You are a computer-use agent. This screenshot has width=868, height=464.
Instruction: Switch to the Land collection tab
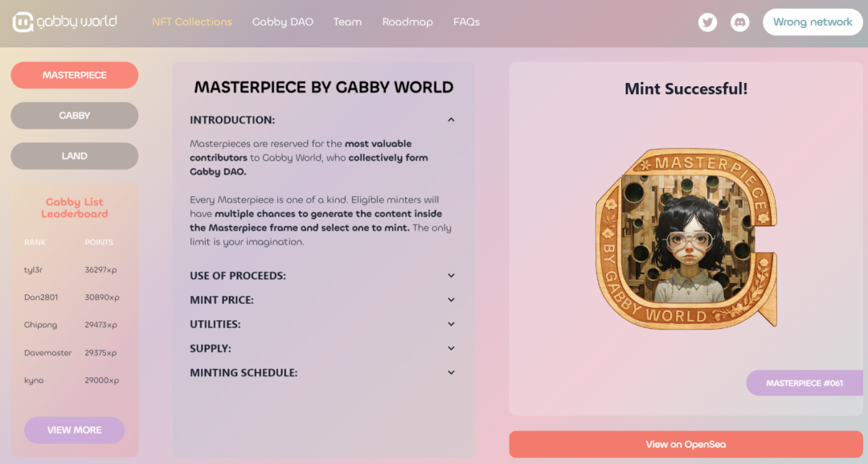[x=75, y=156]
